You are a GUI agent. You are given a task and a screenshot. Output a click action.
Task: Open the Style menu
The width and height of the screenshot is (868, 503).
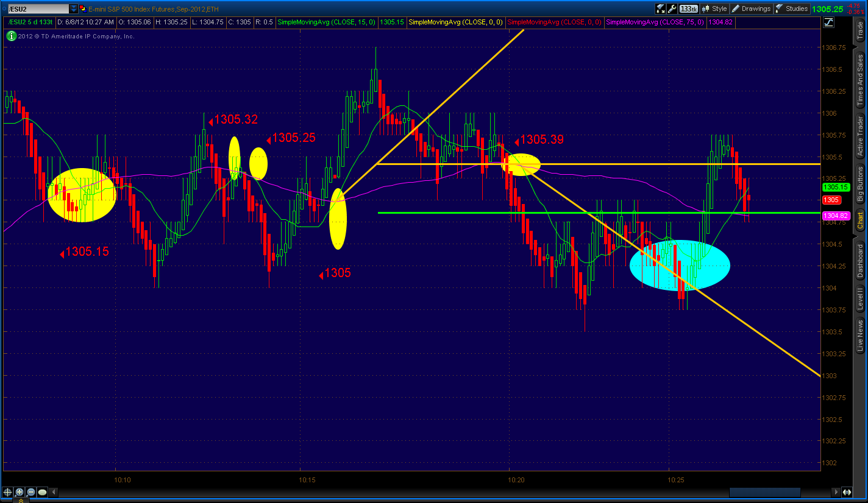tap(714, 9)
